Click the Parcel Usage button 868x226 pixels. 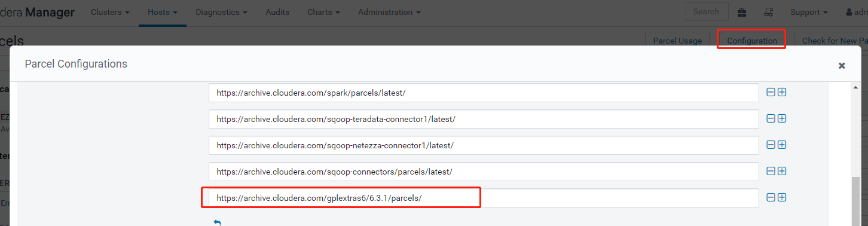point(677,41)
